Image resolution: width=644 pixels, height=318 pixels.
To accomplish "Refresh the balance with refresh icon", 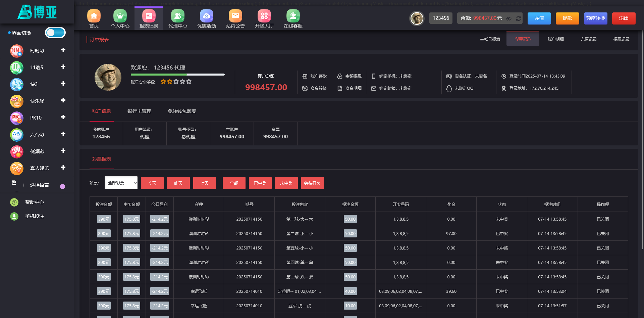I will (519, 18).
